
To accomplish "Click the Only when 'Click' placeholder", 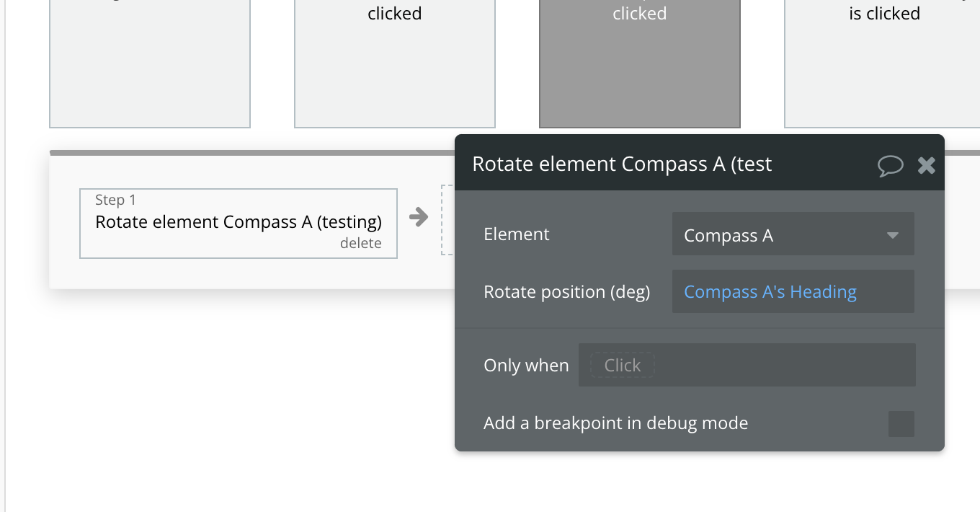I will [x=622, y=366].
